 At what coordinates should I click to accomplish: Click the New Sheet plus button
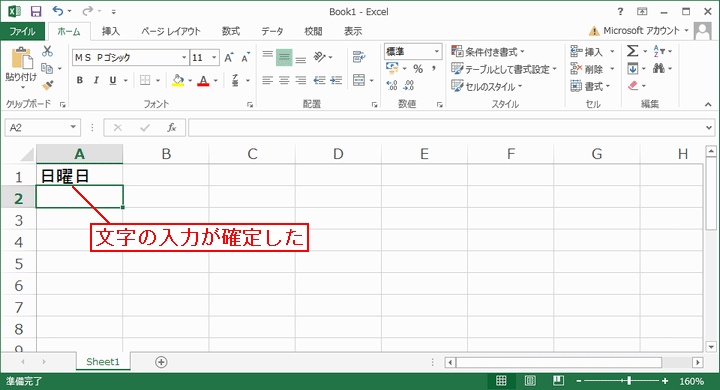coord(161,362)
